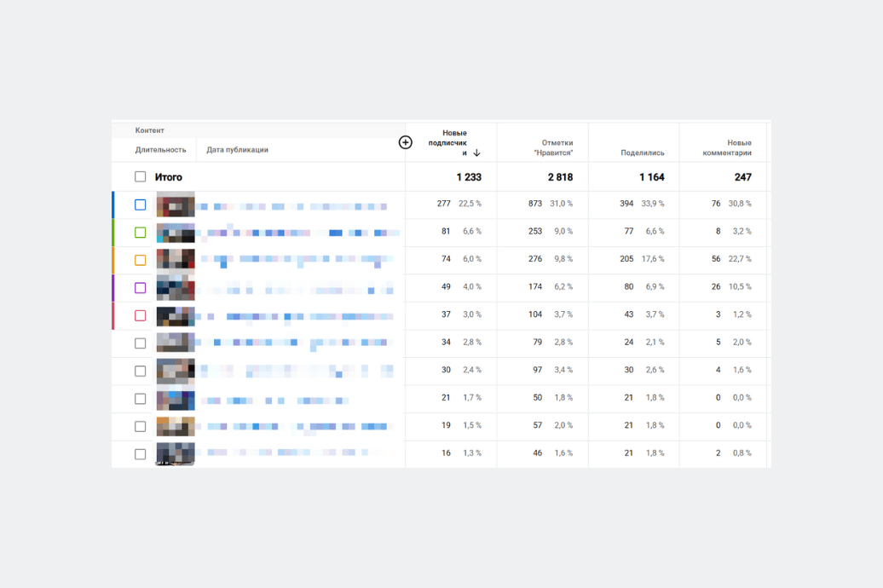Toggle the orange checkbox in the third video row

141,260
